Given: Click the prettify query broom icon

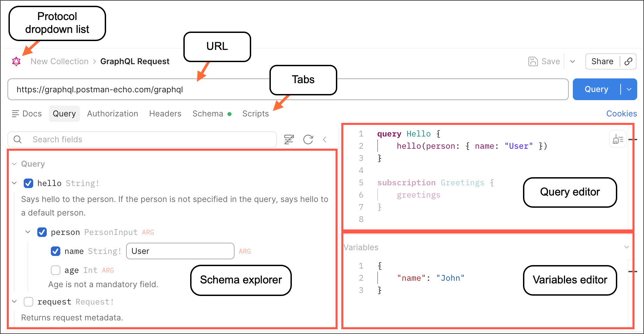Looking at the screenshot, I should click(618, 139).
